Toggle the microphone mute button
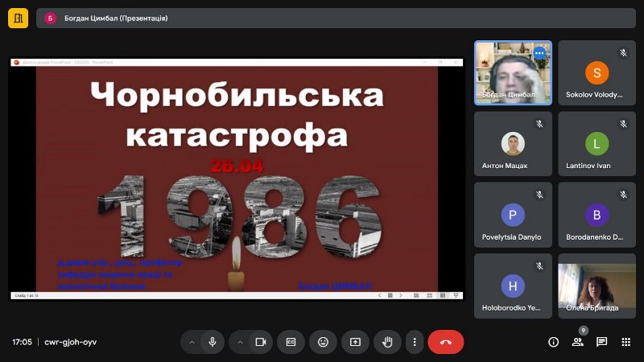Image resolution: width=644 pixels, height=362 pixels. point(213,342)
